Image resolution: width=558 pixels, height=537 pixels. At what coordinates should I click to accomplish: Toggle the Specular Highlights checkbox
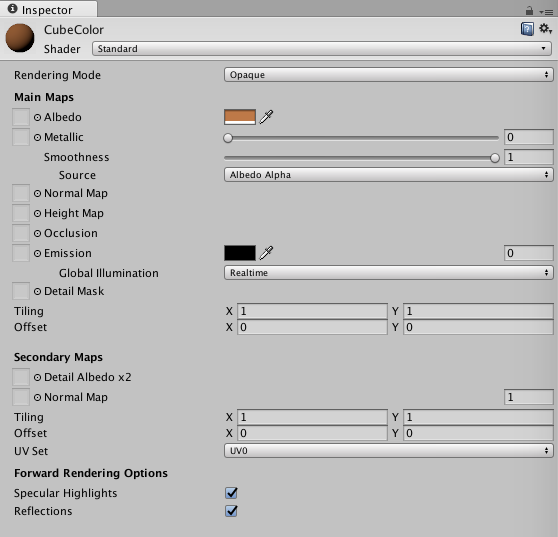click(x=231, y=493)
